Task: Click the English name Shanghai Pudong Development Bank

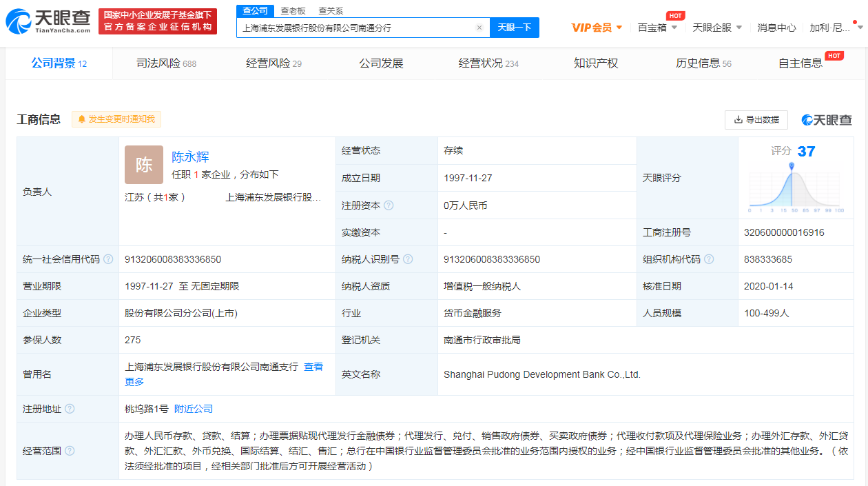Action: [542, 374]
